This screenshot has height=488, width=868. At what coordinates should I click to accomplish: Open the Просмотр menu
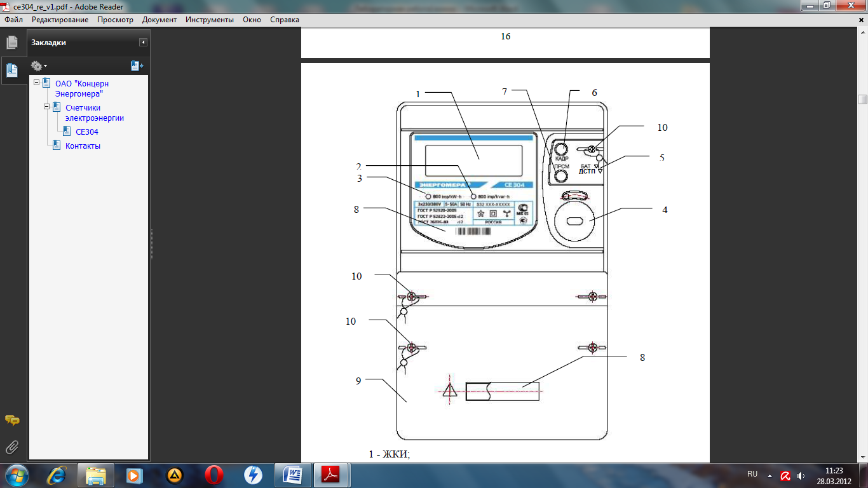115,20
